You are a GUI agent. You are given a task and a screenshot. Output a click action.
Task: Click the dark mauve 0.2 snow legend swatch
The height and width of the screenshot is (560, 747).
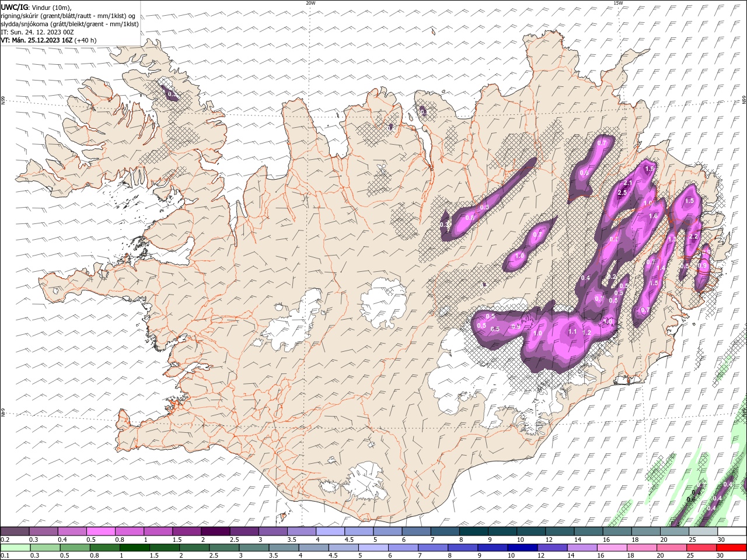click(x=15, y=531)
